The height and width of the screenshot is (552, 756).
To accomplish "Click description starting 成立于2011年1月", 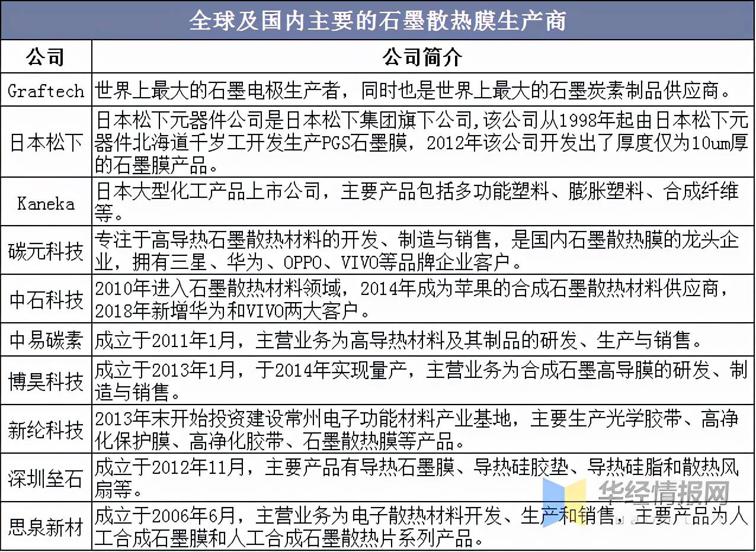I will pos(423,339).
